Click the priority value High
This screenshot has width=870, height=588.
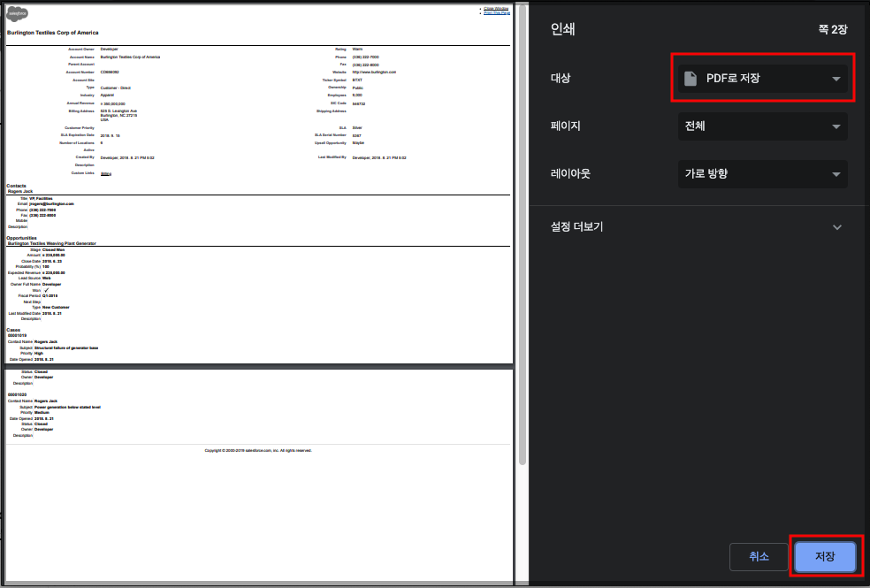(39, 354)
